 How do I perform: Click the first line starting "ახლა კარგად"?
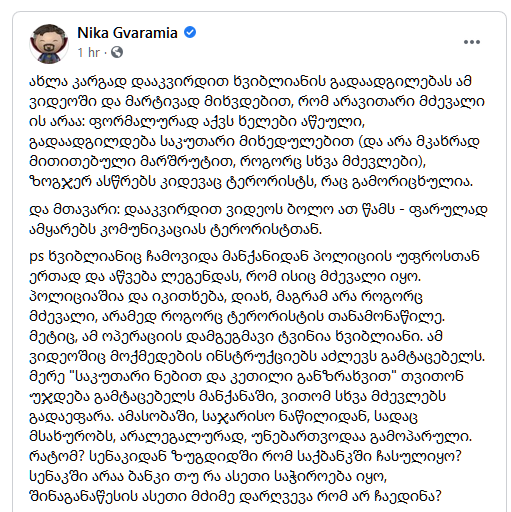pos(250,82)
